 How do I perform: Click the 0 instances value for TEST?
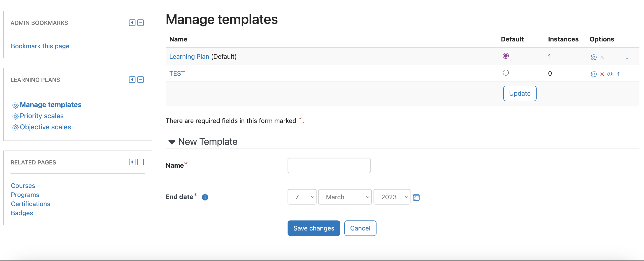pyautogui.click(x=550, y=73)
